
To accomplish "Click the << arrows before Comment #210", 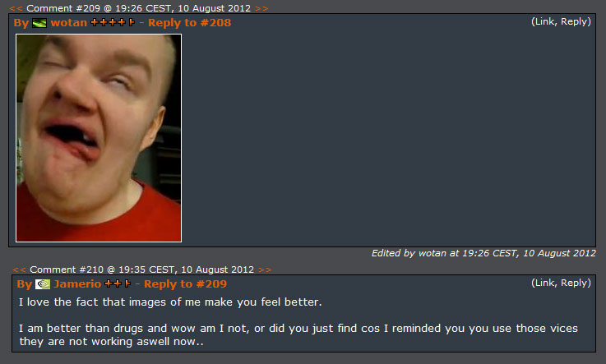I will (20, 270).
